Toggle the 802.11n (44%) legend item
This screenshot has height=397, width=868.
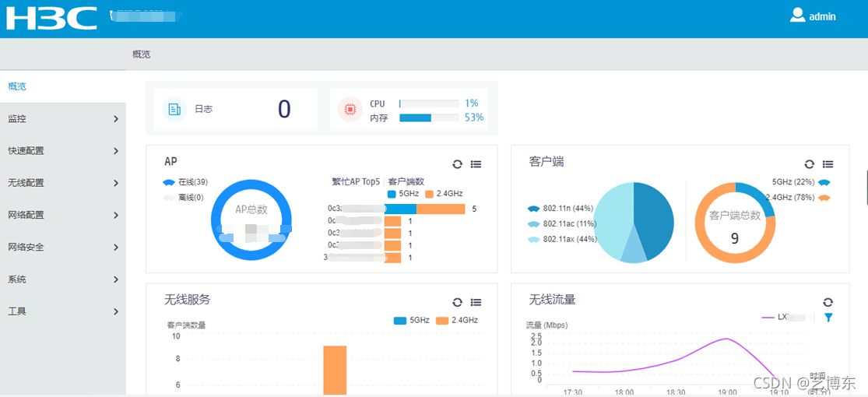click(561, 209)
